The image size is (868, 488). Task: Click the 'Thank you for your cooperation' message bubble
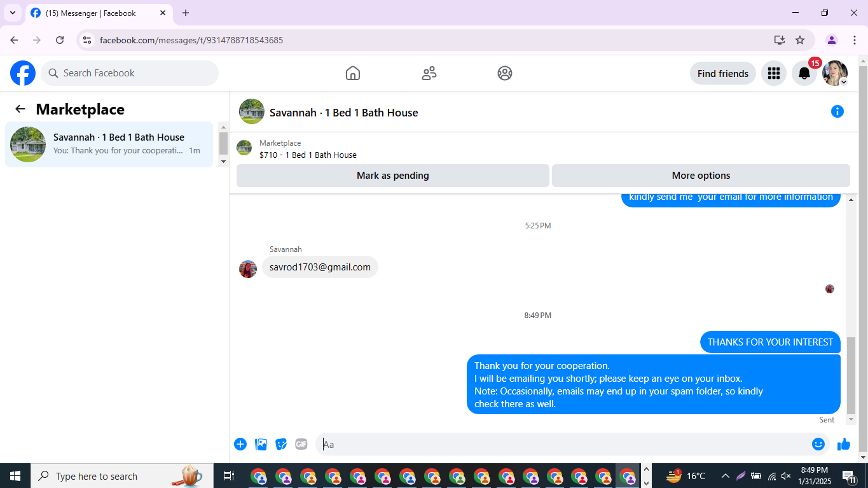click(654, 384)
